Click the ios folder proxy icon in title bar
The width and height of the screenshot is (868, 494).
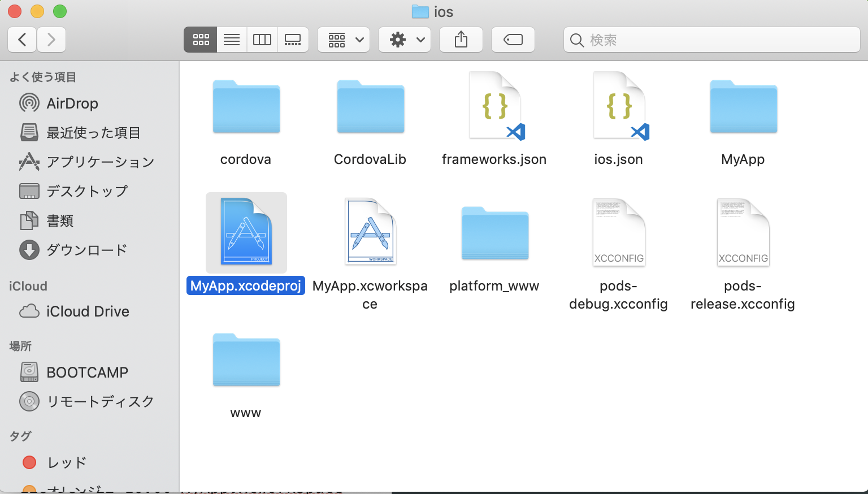click(x=420, y=11)
